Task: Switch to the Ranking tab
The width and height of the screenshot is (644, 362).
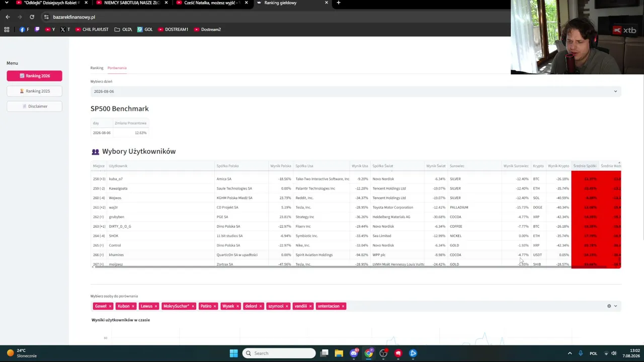Action: (x=97, y=68)
